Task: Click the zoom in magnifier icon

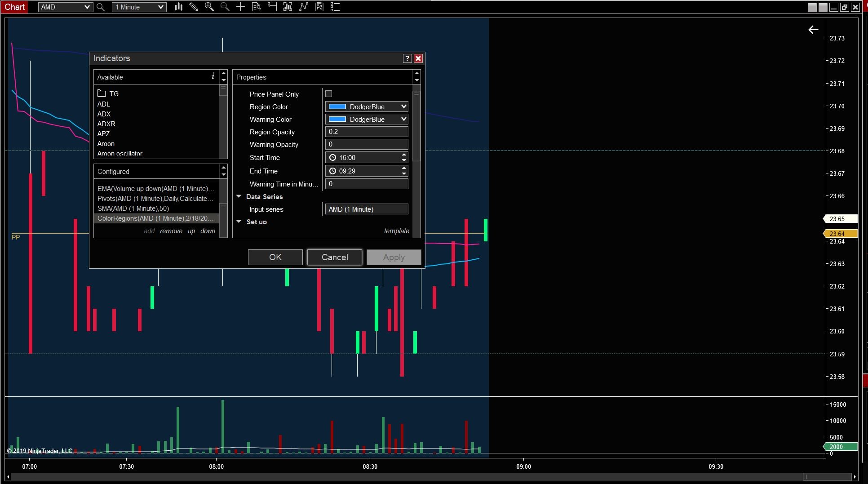Action: pyautogui.click(x=209, y=7)
